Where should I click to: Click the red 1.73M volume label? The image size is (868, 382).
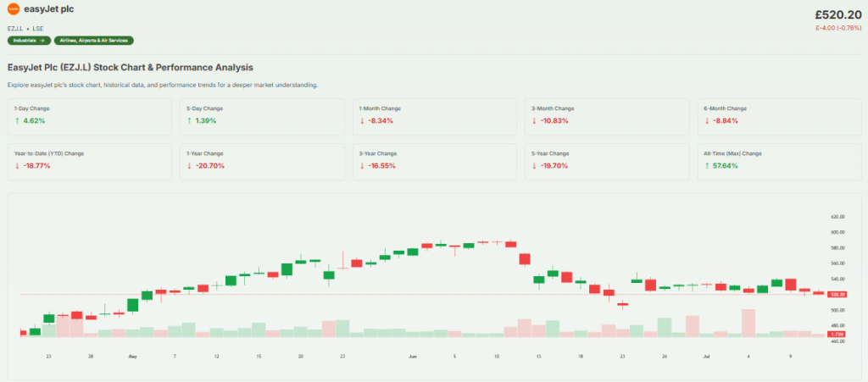coord(837,335)
